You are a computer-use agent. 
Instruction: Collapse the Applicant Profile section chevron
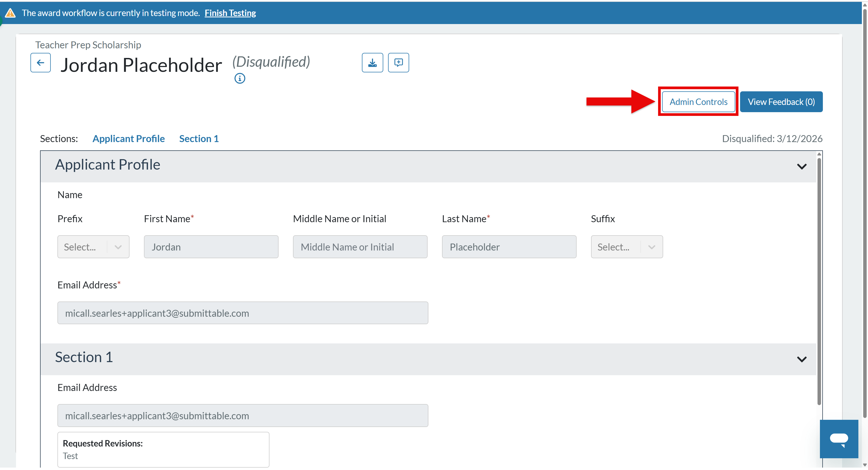click(x=801, y=166)
